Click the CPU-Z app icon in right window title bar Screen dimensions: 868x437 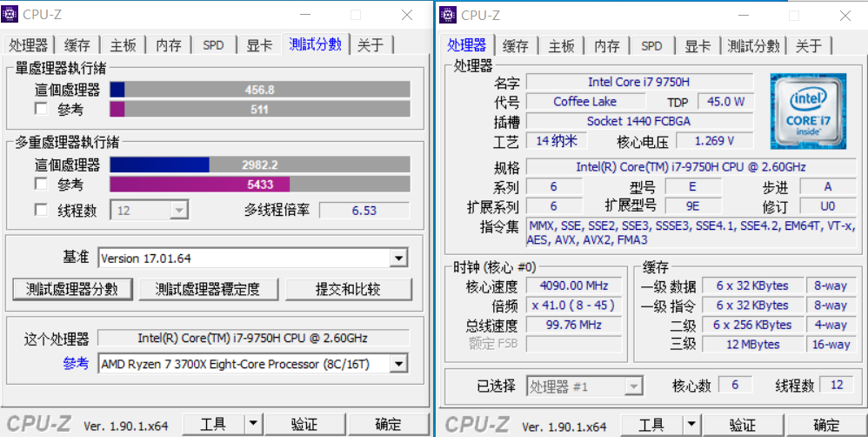pyautogui.click(x=449, y=15)
